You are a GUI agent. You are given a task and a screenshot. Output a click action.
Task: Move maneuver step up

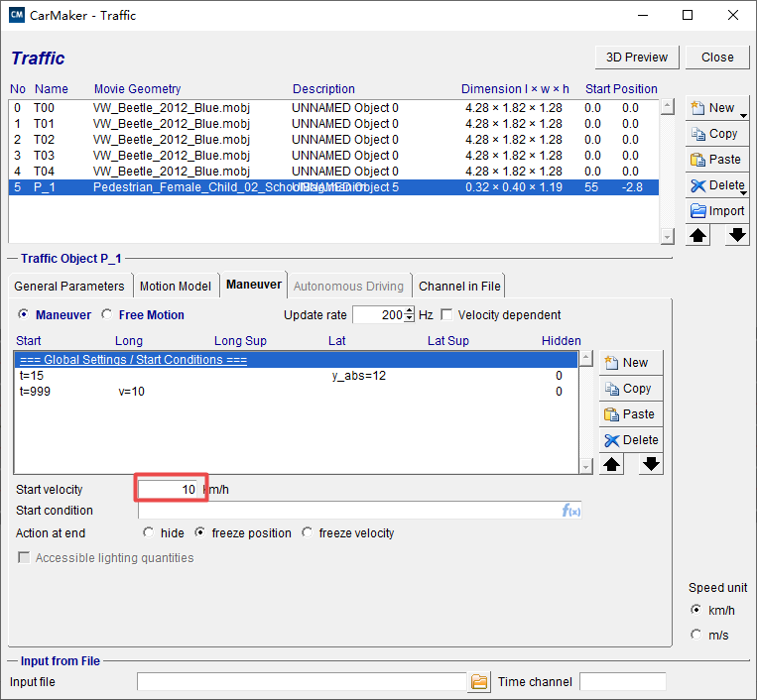click(x=612, y=464)
